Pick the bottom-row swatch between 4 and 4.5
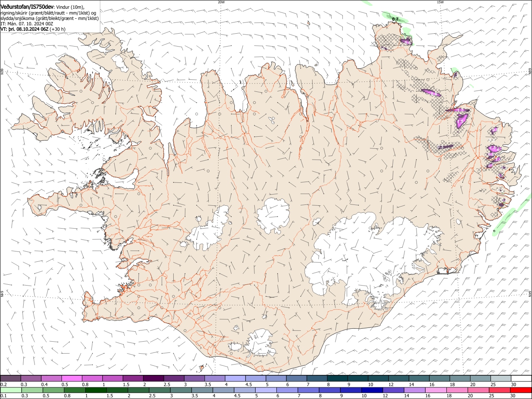This screenshot has width=532, height=399. pos(223,390)
